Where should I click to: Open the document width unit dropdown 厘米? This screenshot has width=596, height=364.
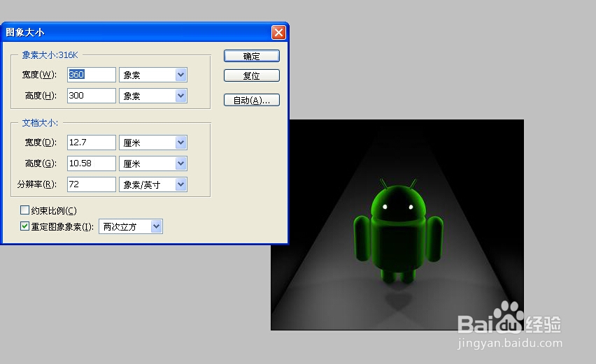(x=153, y=143)
